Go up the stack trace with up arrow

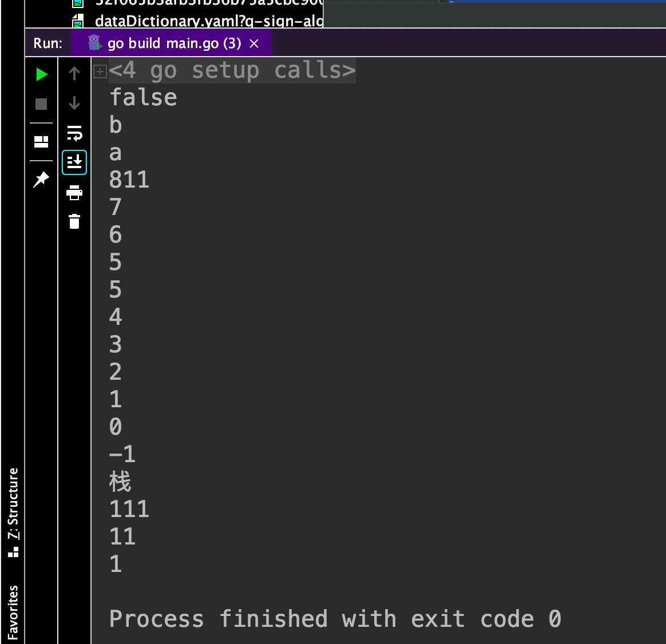[74, 73]
